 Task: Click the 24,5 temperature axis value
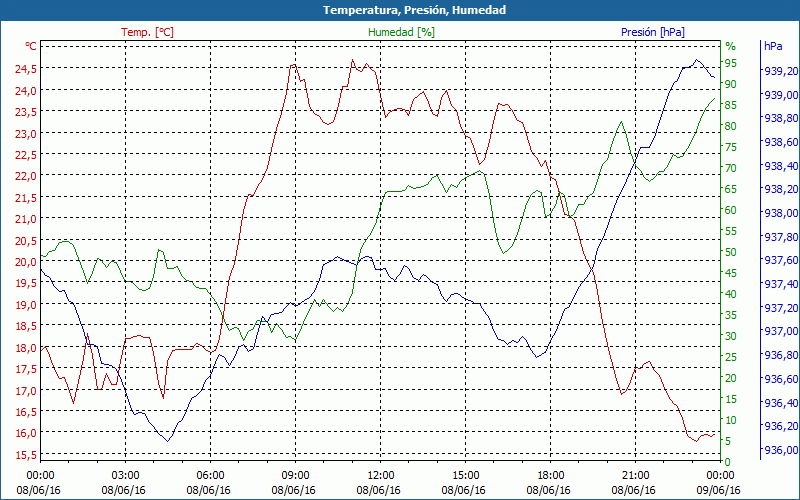(x=26, y=69)
